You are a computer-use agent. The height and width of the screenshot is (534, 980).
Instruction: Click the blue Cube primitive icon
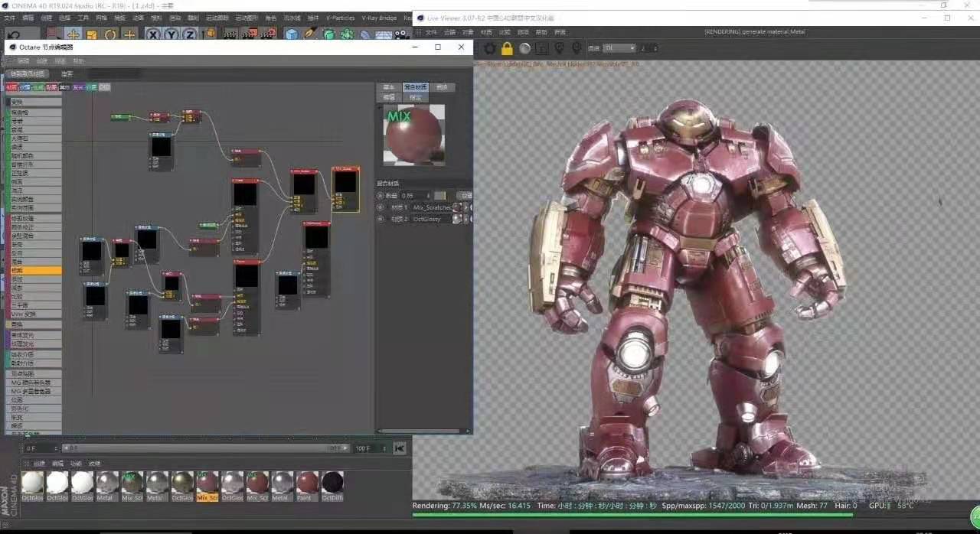tap(292, 34)
